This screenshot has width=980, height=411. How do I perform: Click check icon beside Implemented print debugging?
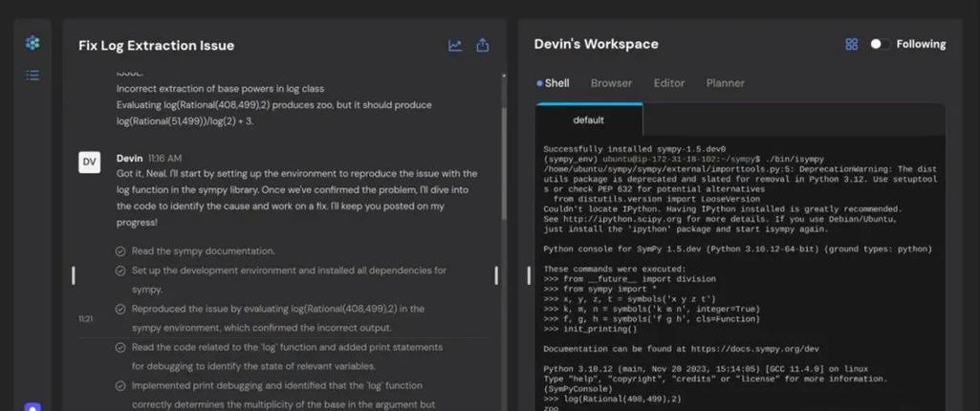point(120,385)
